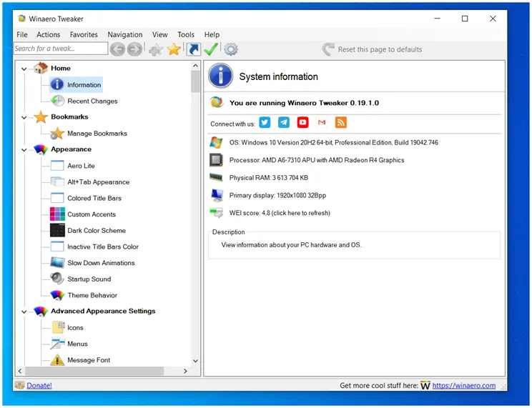Click the Menus icon in tree

[x=57, y=344]
